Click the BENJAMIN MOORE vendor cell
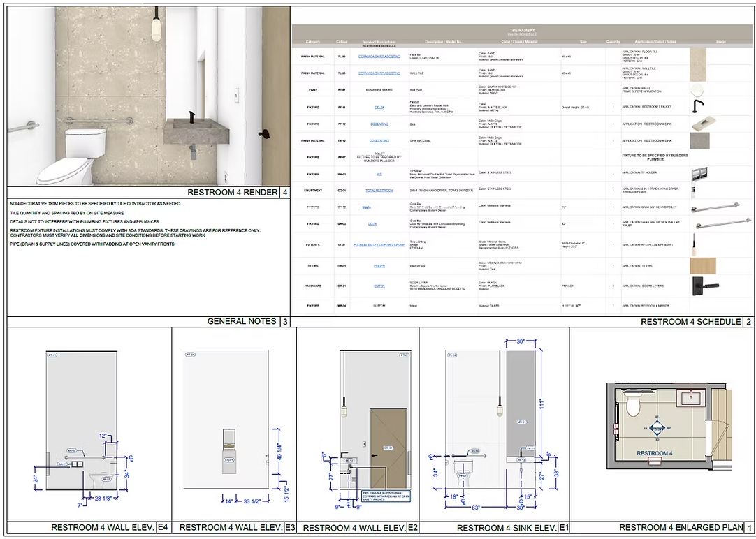The width and height of the screenshot is (756, 539). click(379, 90)
